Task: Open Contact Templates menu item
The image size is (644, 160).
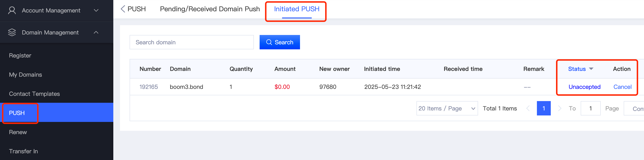Action: [x=34, y=94]
